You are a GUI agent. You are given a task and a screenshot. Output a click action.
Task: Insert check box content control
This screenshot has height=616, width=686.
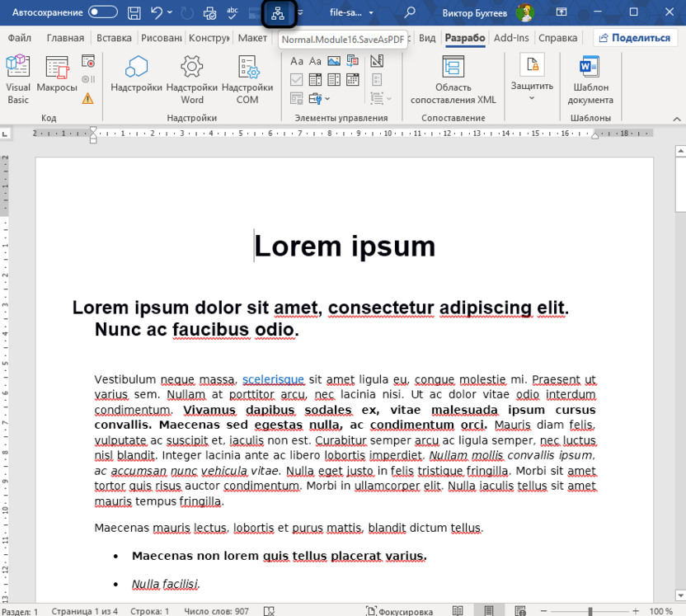tap(297, 80)
